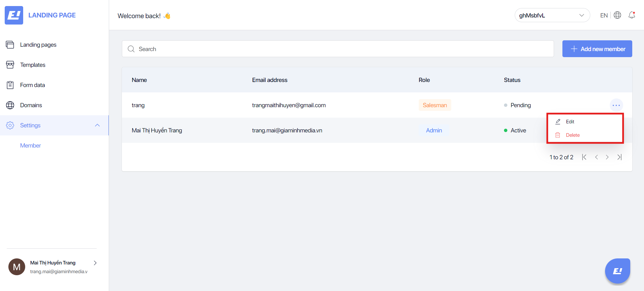Go to the first page of results
644x291 pixels.
pyautogui.click(x=584, y=157)
